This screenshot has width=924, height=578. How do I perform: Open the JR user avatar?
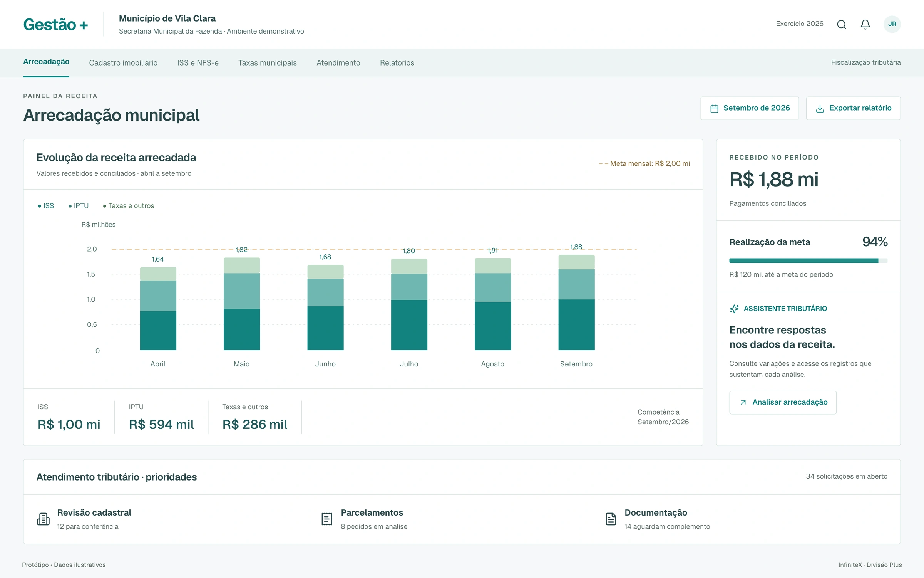[892, 24]
